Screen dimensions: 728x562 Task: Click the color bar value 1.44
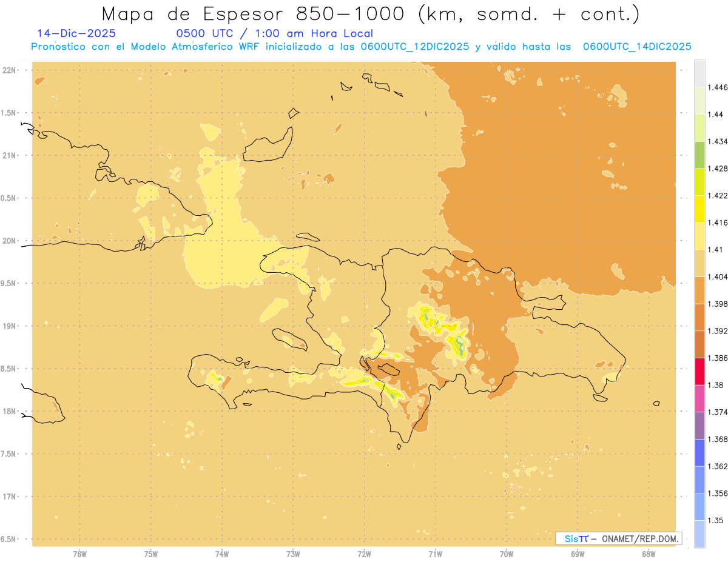[x=715, y=115]
